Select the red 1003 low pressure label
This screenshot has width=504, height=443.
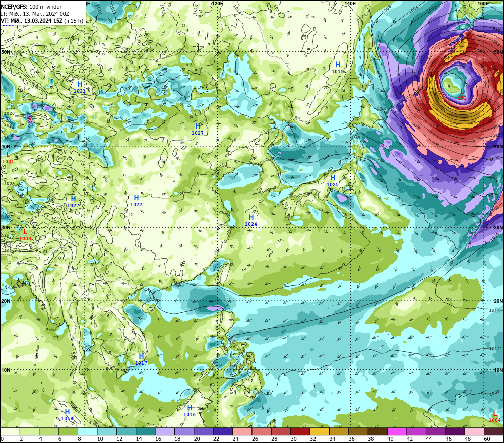click(x=25, y=238)
